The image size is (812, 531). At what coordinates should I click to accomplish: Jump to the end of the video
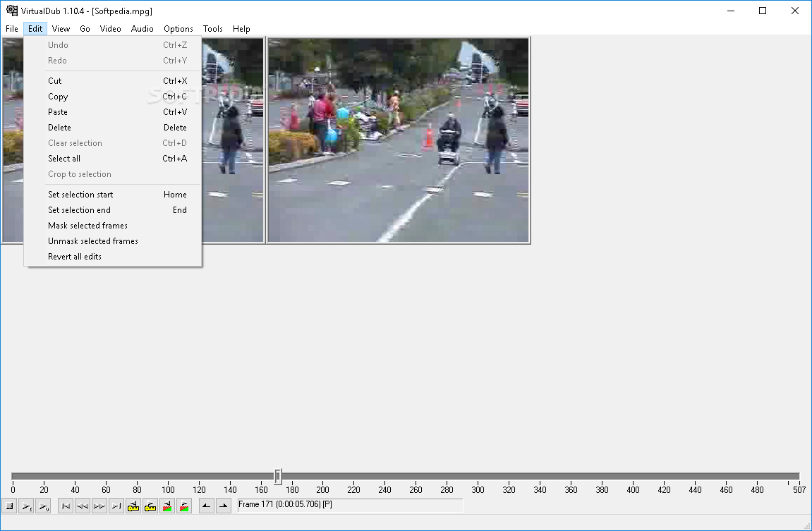click(116, 506)
